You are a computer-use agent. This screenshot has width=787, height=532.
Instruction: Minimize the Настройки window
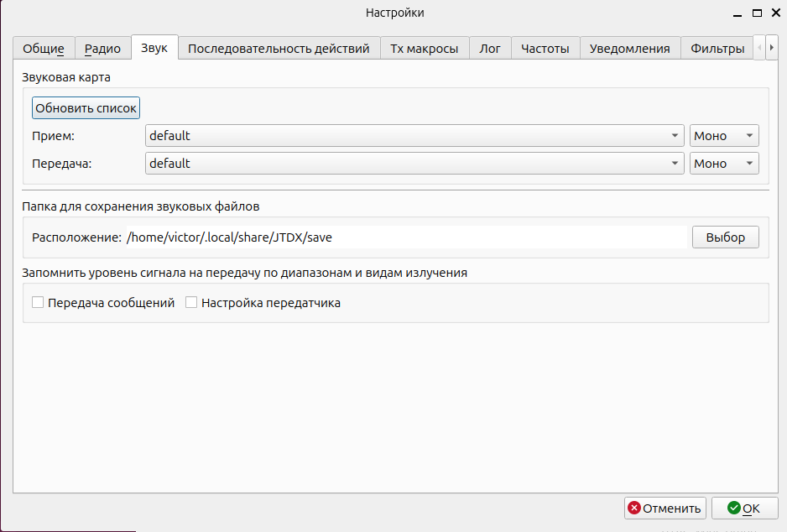(737, 13)
